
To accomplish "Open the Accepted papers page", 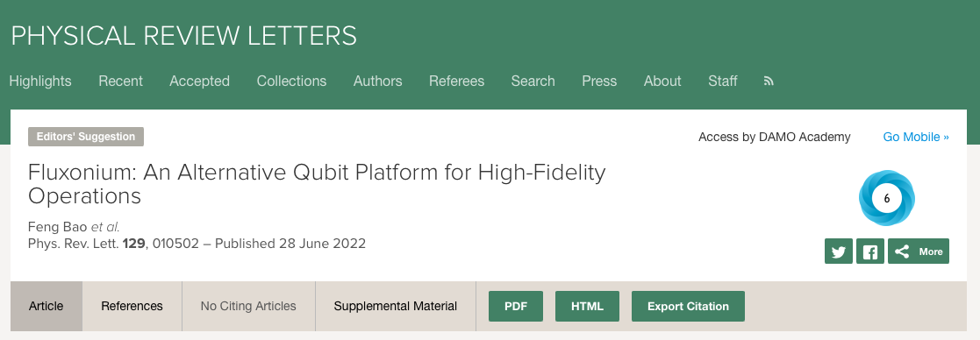I will click(199, 81).
